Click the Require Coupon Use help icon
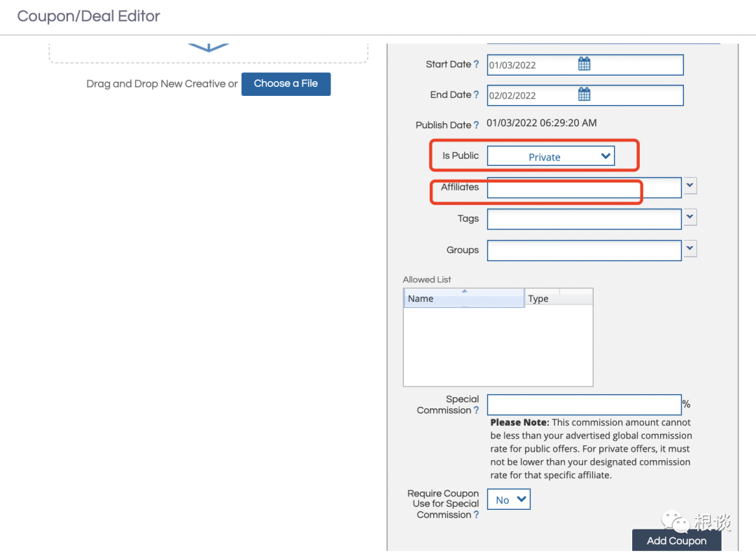 477,515
